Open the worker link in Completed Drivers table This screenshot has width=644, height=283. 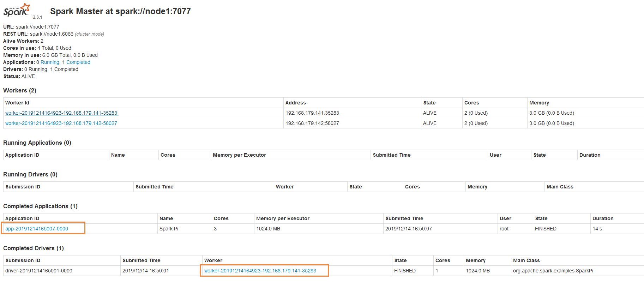click(x=260, y=271)
